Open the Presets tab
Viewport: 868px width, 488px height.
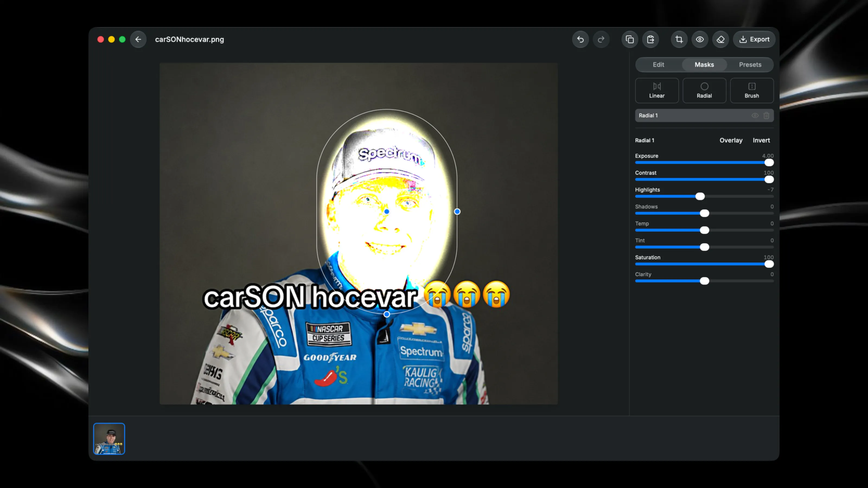(750, 65)
